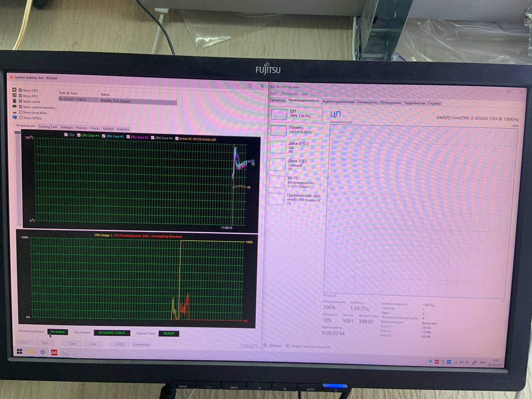Click the Task Manager icon in the taskbar
The height and width of the screenshot is (399, 532).
pyautogui.click(x=66, y=353)
